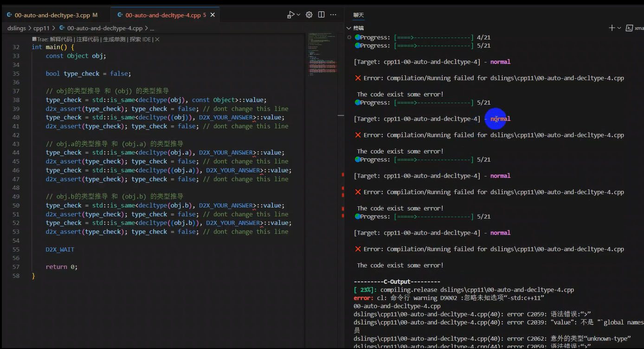This screenshot has width=644, height=349.
Task: Click D2X_YOUR_ANSWER on line 52
Action: (x=233, y=223)
